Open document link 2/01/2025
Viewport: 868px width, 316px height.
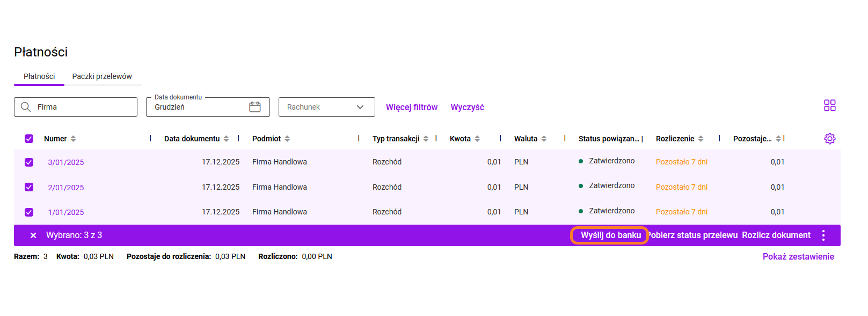coord(66,188)
